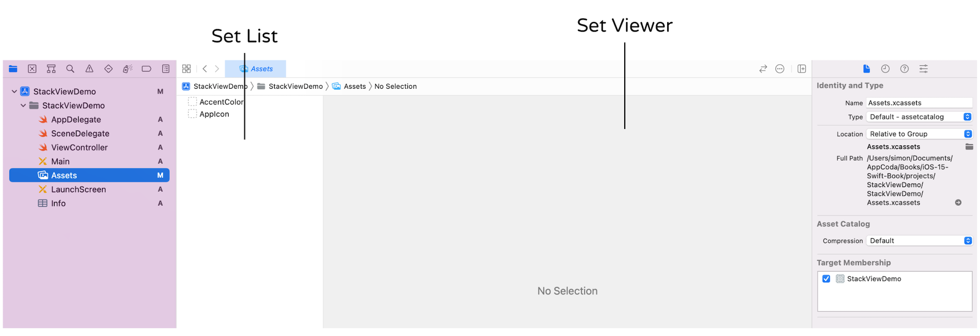Viewport: 980px width, 336px height.
Task: Collapse the StackViewDemo project root
Action: tap(14, 92)
